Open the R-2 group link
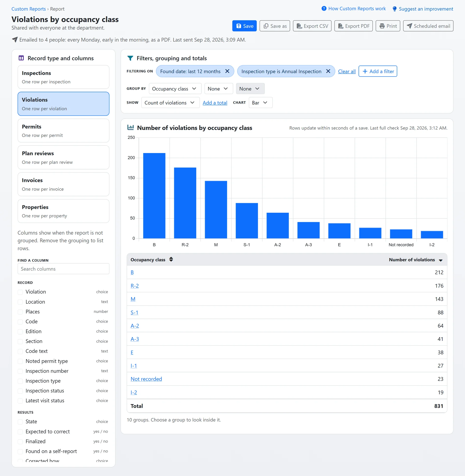 pos(135,286)
